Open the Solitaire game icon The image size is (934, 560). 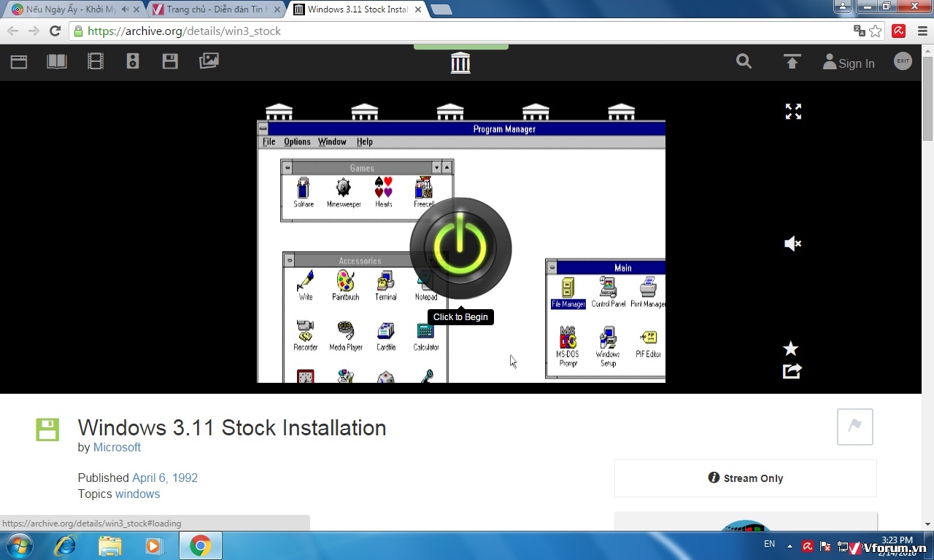coord(304,192)
